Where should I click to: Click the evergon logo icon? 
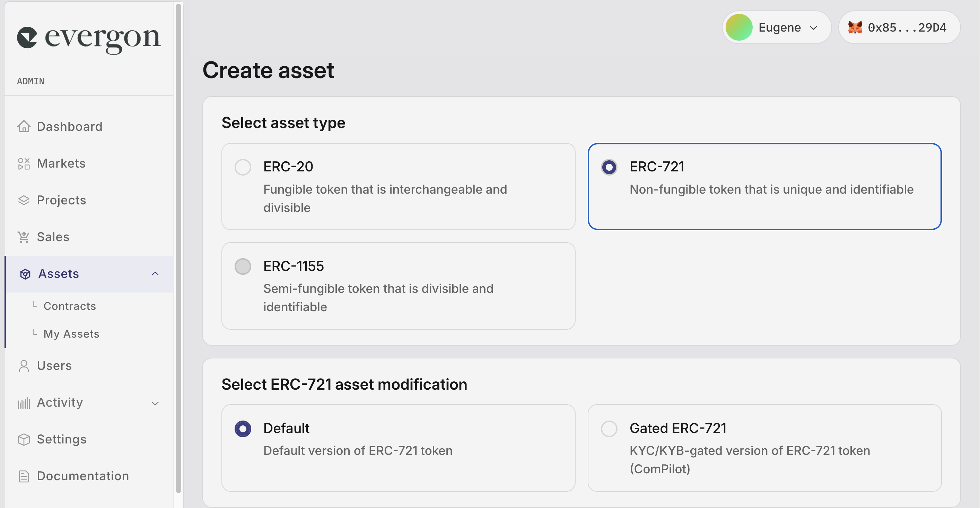click(x=27, y=38)
